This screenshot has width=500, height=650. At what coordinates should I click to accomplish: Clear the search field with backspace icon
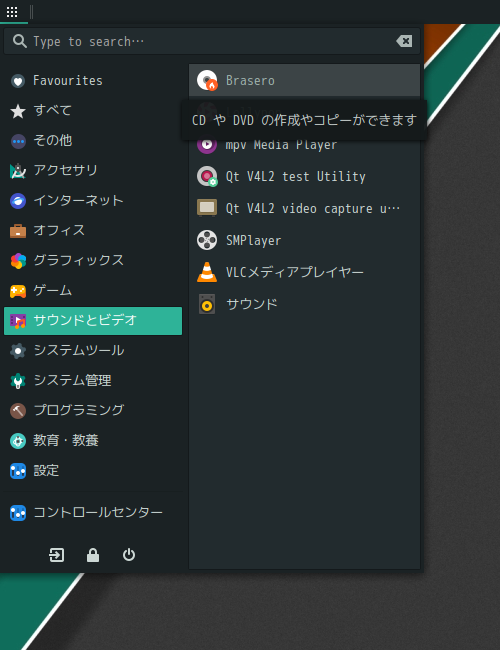pyautogui.click(x=404, y=41)
